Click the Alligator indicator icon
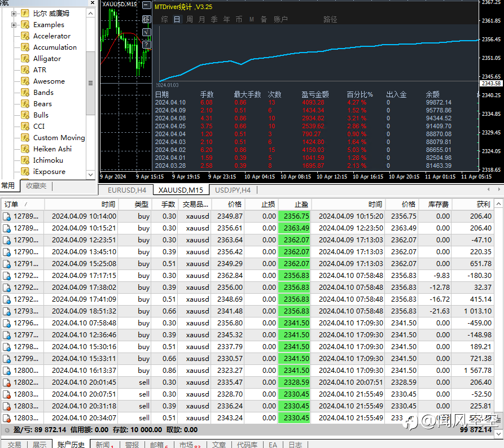Image resolution: width=504 pixels, height=448 pixels. coord(25,59)
